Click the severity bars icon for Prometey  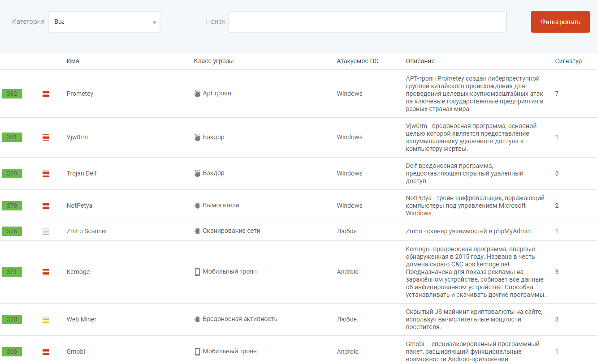pyautogui.click(x=46, y=94)
